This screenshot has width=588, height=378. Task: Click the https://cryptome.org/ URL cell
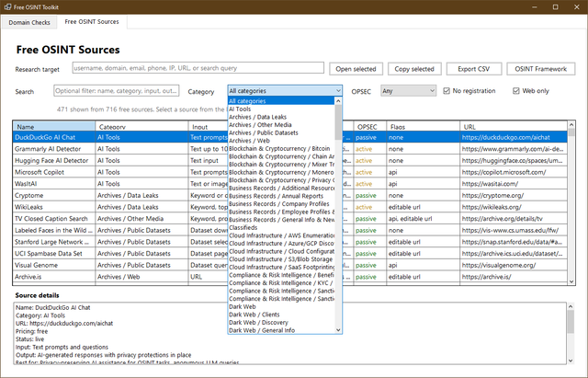(x=514, y=196)
